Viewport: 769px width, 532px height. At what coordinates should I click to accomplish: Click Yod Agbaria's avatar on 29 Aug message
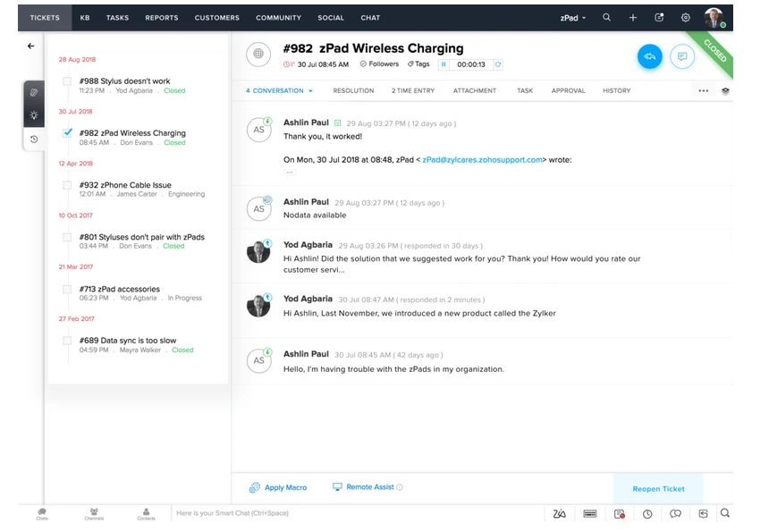(258, 251)
